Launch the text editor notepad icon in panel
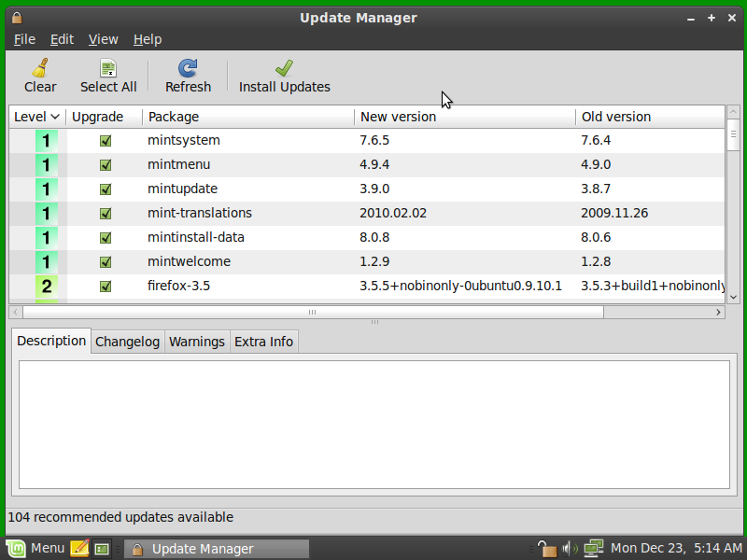 (x=79, y=549)
